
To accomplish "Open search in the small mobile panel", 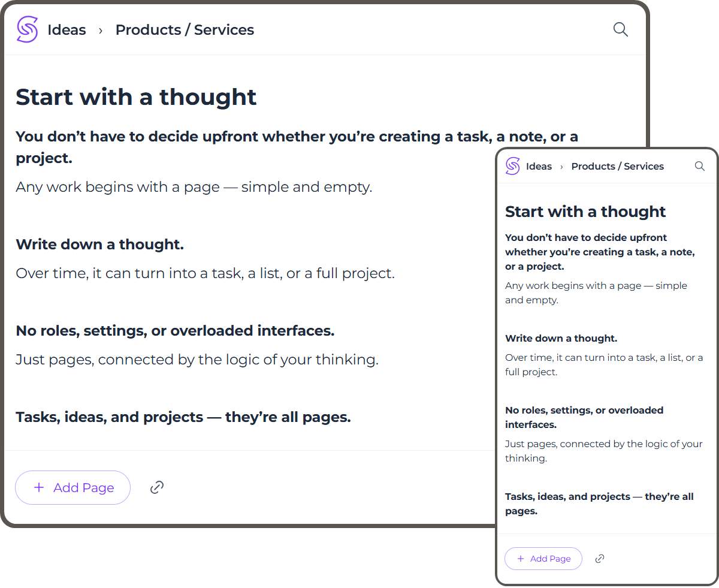I will [699, 166].
